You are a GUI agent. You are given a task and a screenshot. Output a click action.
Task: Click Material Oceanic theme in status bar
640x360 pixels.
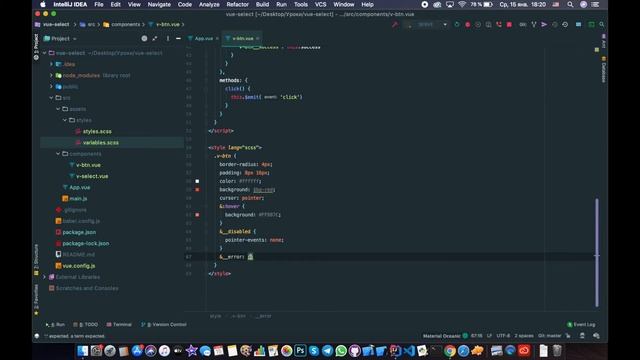click(441, 336)
